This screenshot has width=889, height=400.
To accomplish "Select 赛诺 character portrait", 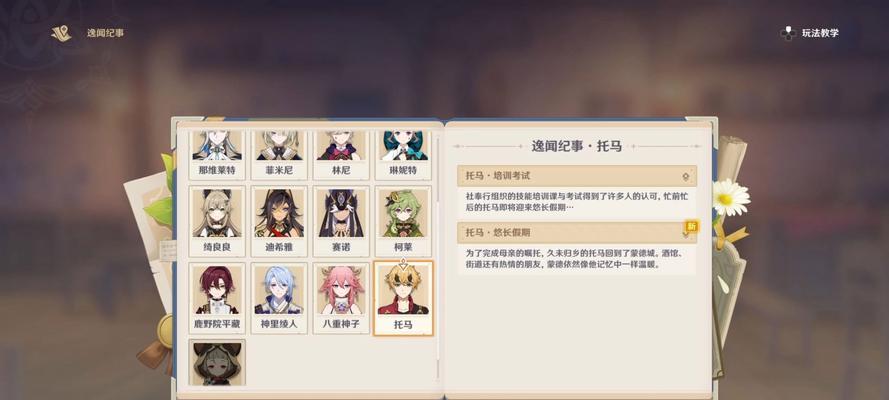I will point(341,221).
